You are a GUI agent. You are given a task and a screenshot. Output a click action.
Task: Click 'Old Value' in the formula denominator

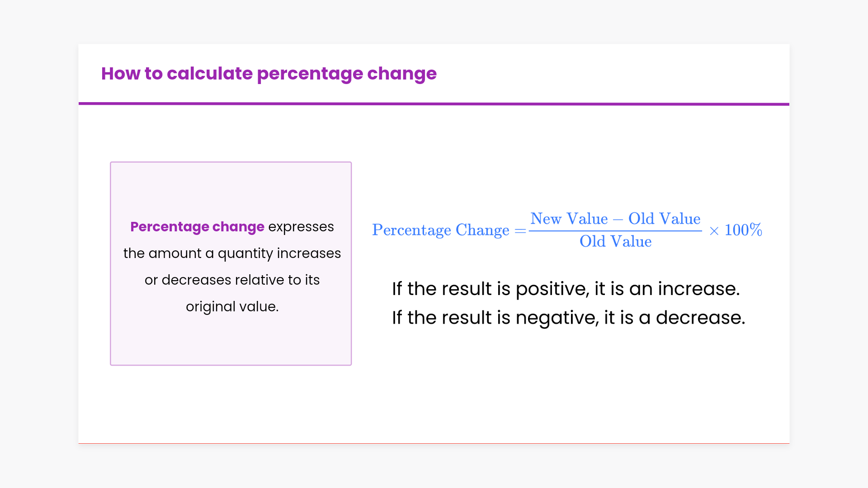[615, 241]
